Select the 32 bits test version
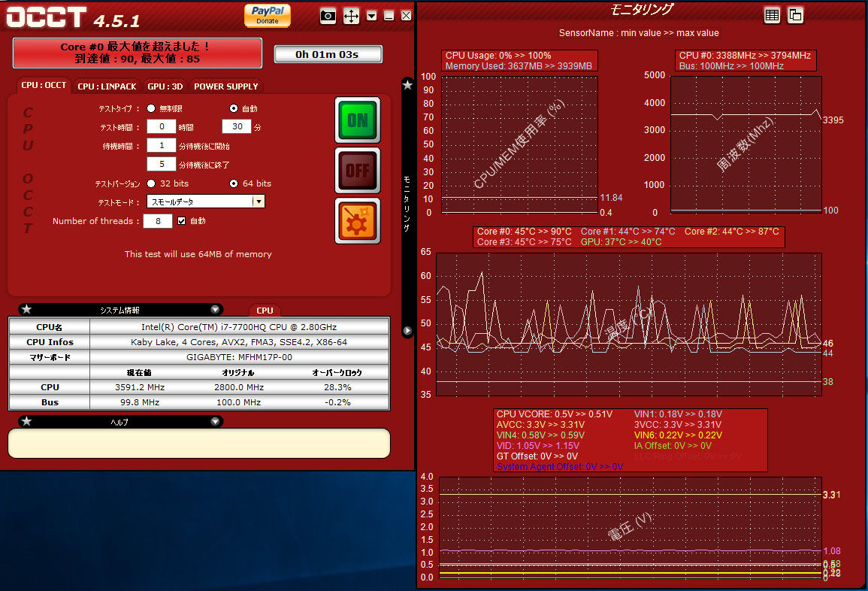The image size is (868, 591). 151,183
